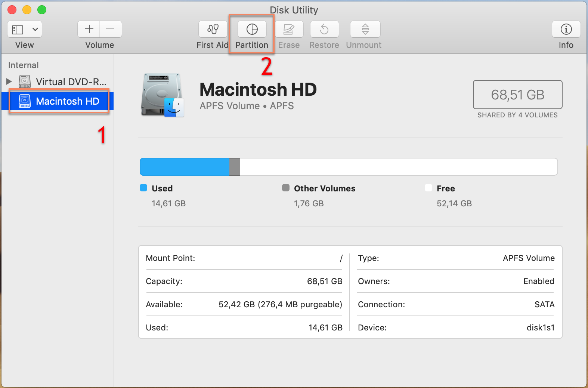
Task: Click the gray Other Volumes bar segment
Action: 234,167
